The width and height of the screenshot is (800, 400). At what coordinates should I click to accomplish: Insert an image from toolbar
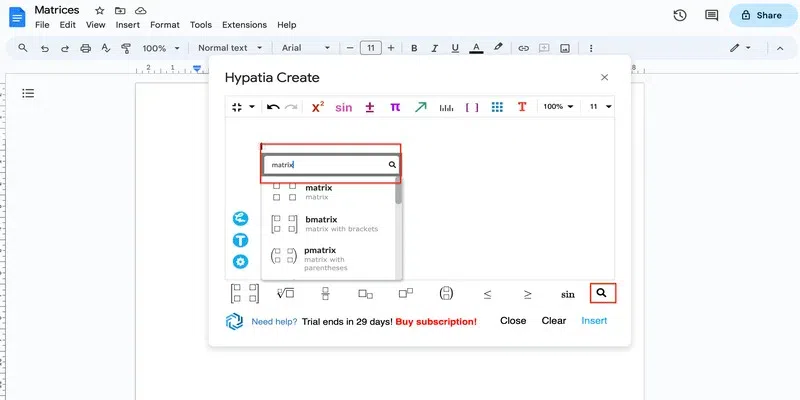point(565,48)
